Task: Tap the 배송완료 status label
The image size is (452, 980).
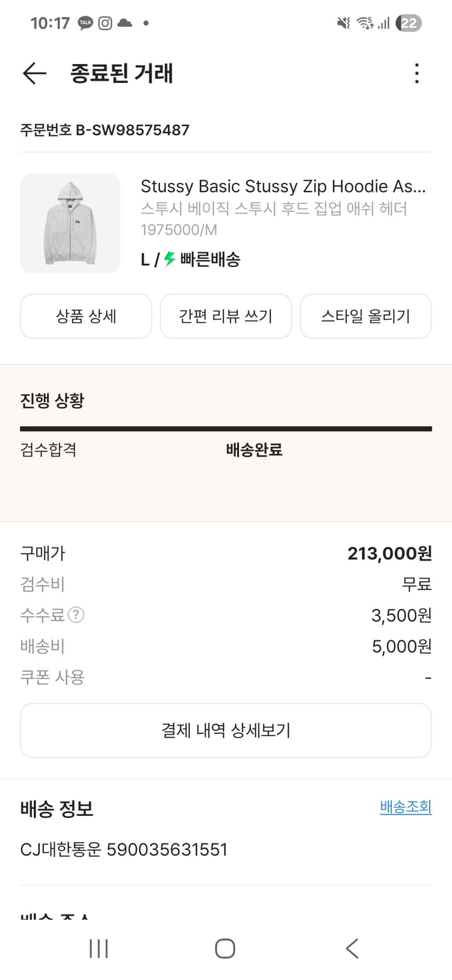Action: pos(254,449)
